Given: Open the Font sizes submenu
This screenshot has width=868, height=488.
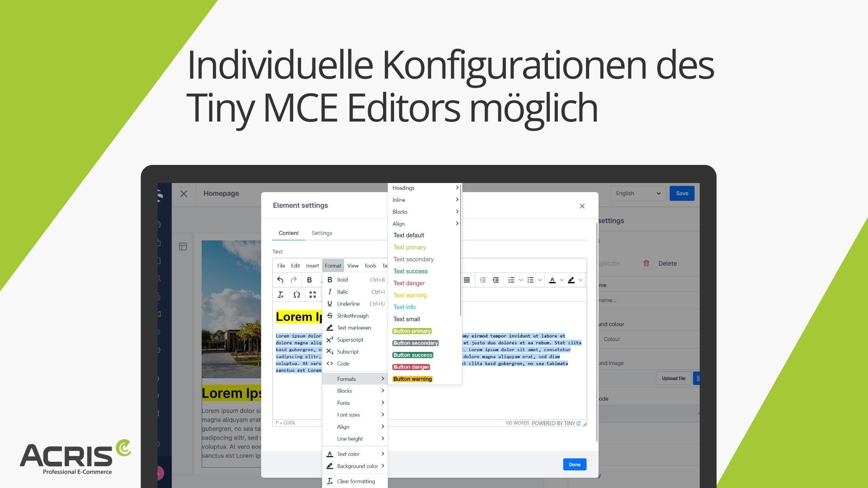Looking at the screenshot, I should point(355,415).
